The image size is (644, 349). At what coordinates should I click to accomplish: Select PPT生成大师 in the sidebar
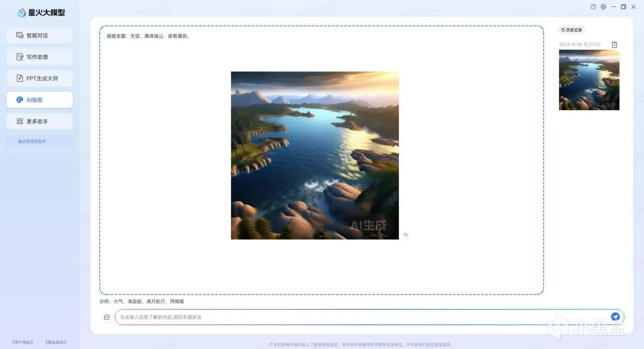(39, 78)
